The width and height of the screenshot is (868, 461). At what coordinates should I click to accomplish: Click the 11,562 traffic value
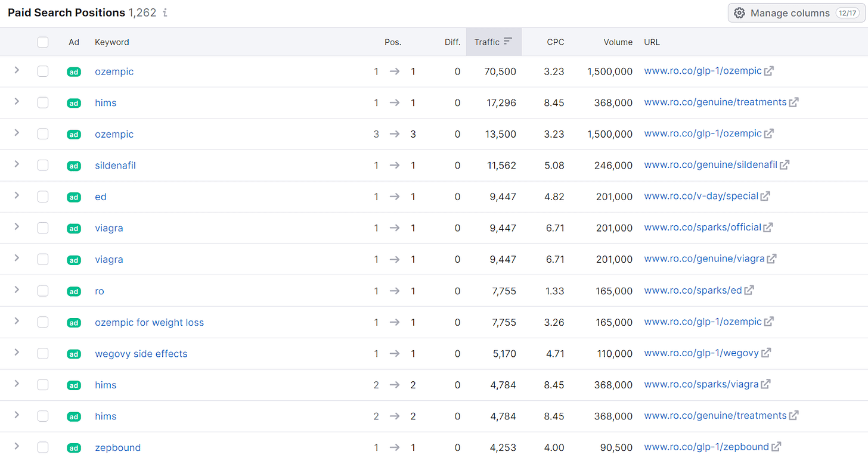point(501,166)
